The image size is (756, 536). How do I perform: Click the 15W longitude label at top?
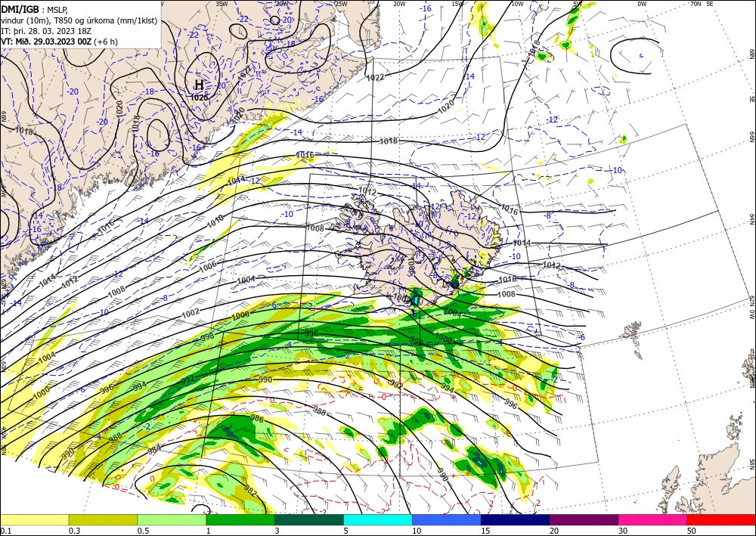point(458,4)
